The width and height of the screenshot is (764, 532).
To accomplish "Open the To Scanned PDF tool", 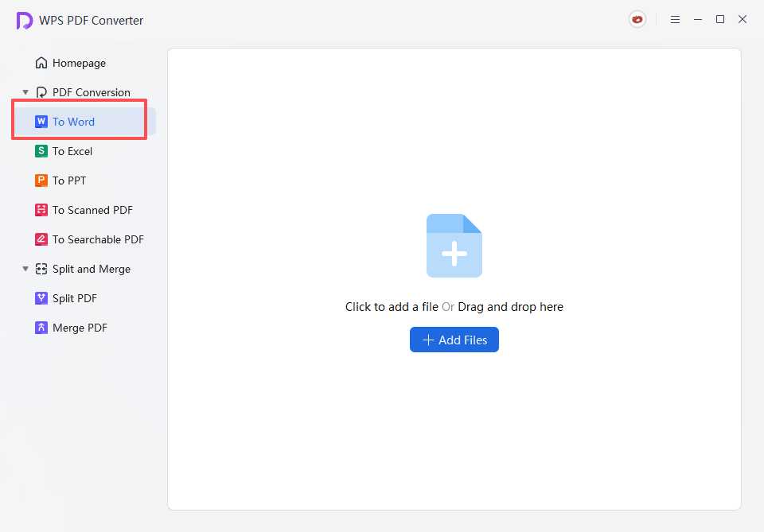I will click(x=92, y=210).
